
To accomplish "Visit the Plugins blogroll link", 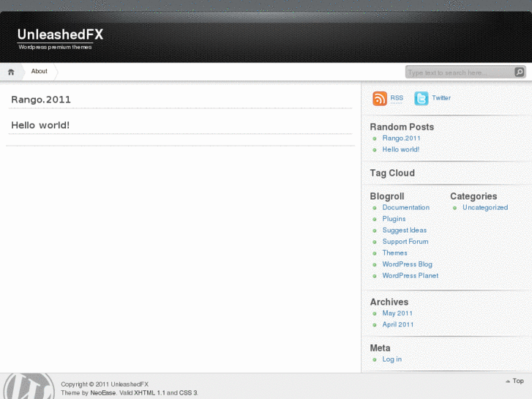I will (394, 219).
